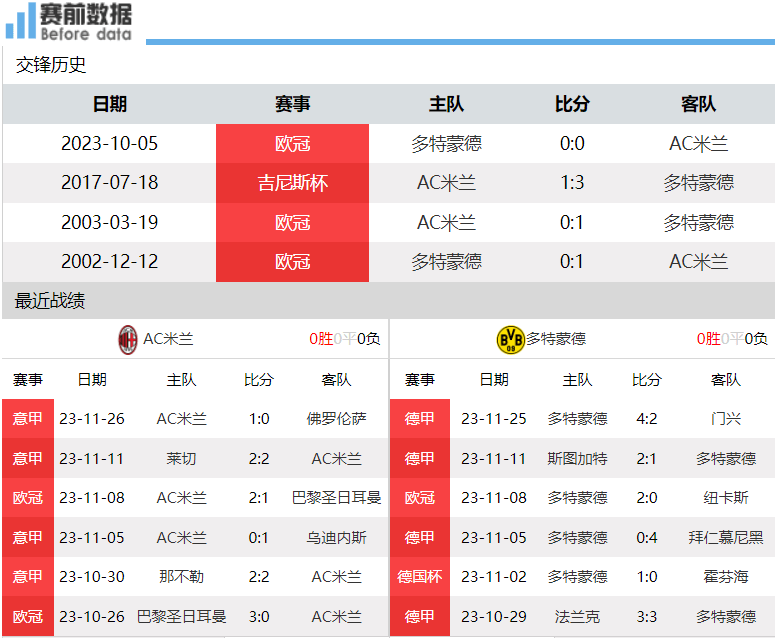Click 斯图加特 home team name

click(x=577, y=459)
